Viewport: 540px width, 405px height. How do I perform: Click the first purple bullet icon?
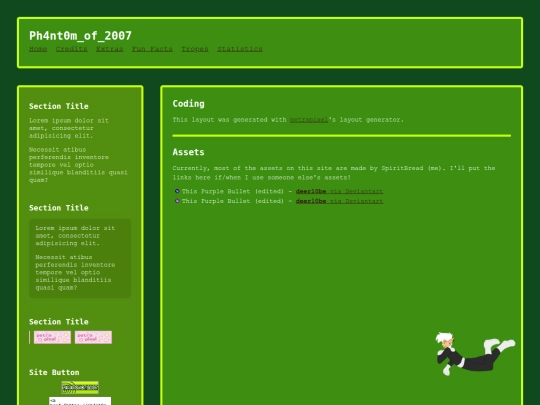(177, 191)
